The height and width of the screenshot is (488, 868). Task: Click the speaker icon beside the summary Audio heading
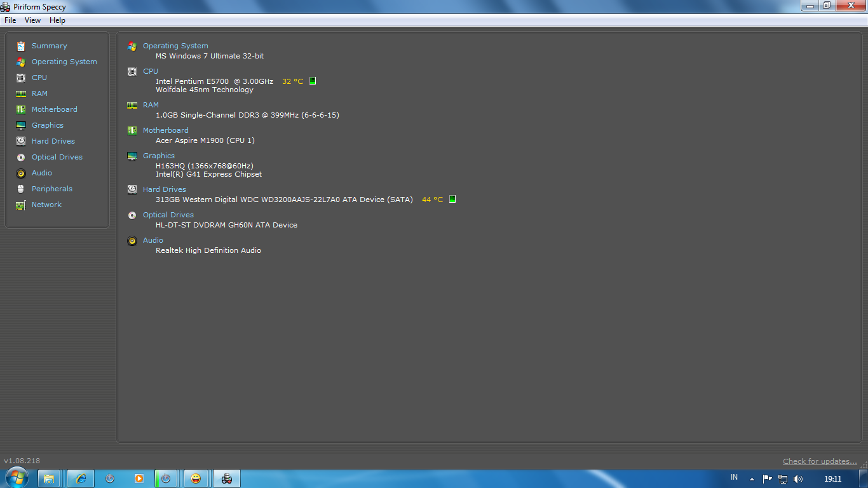tap(132, 241)
